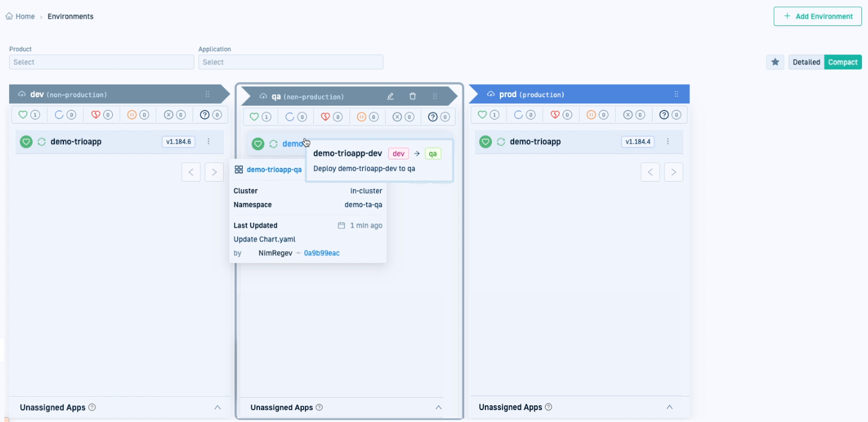Filter dev environment by healthy status
Screen dimensions: 868x422
pos(29,115)
